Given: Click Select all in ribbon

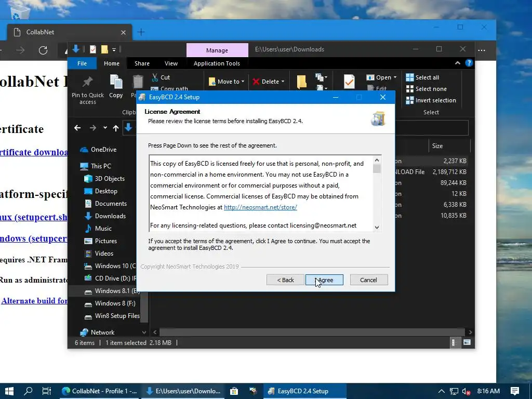Looking at the screenshot, I should [423, 77].
